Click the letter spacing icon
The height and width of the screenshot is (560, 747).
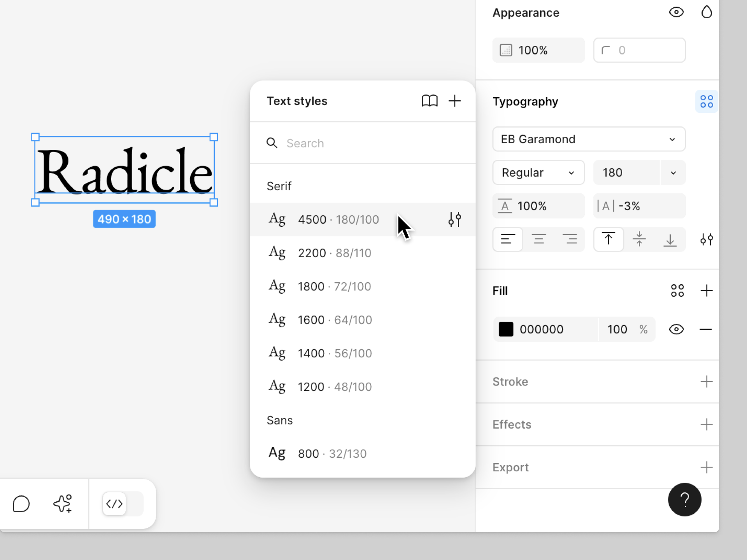606,206
